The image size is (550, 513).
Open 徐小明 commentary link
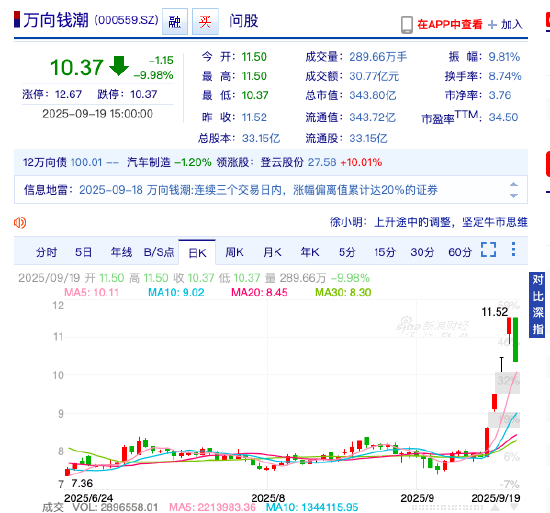[429, 222]
